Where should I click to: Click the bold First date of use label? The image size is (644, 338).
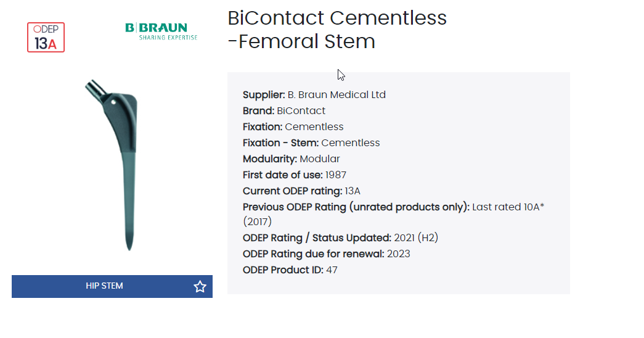pyautogui.click(x=282, y=175)
